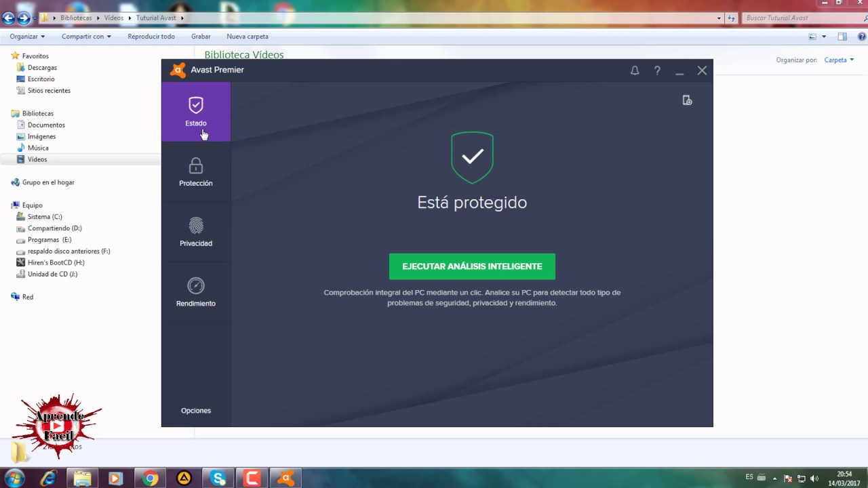Image resolution: width=868 pixels, height=488 pixels.
Task: Open the media player taskbar icon
Action: [116, 479]
